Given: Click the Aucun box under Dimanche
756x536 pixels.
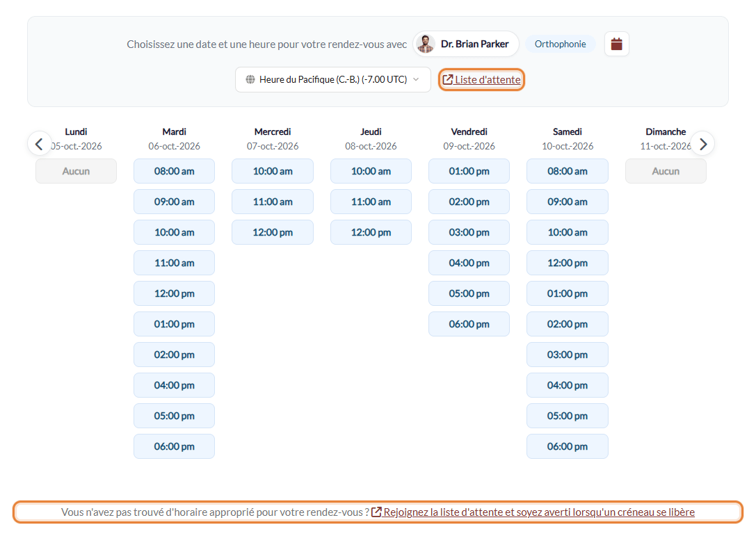Looking at the screenshot, I should click(666, 171).
